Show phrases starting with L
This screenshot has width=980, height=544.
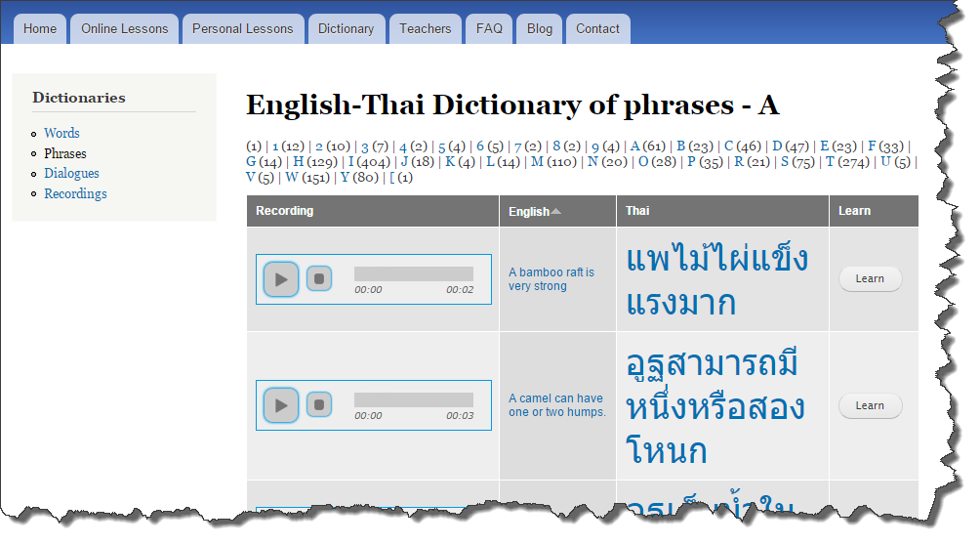tap(491, 162)
